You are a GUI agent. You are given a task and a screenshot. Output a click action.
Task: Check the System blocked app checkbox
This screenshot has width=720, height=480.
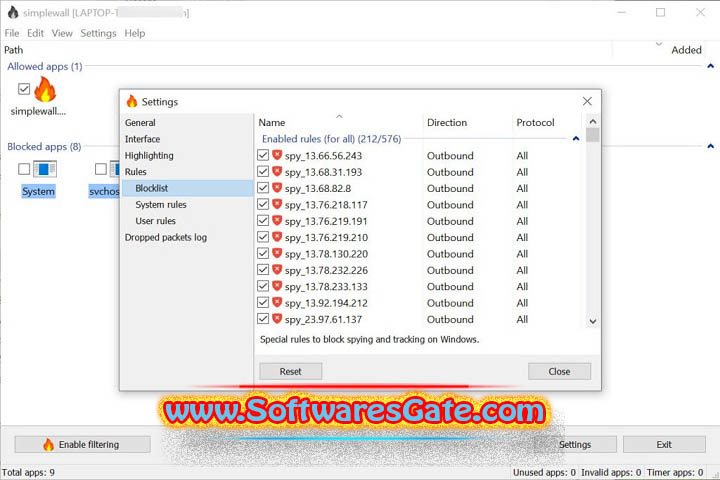coord(24,169)
